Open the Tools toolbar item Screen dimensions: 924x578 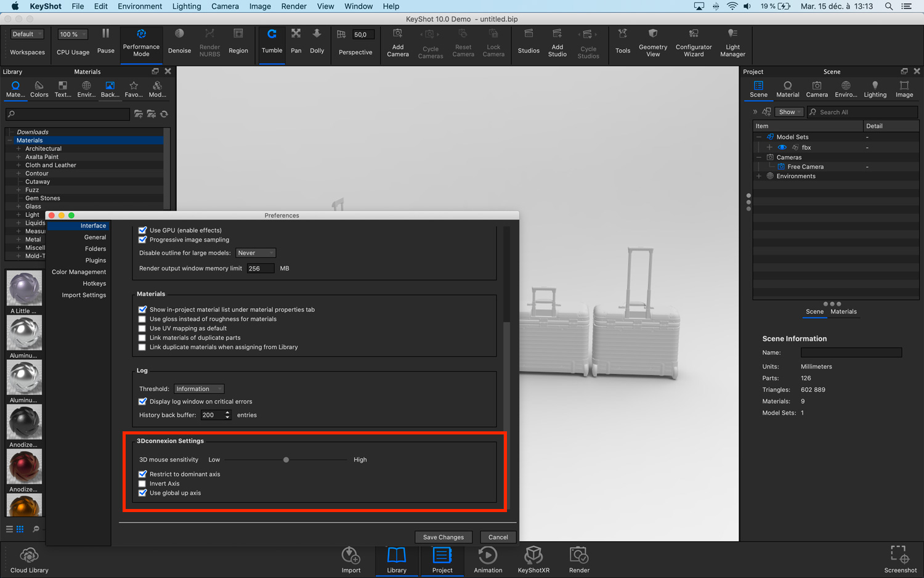(x=623, y=41)
